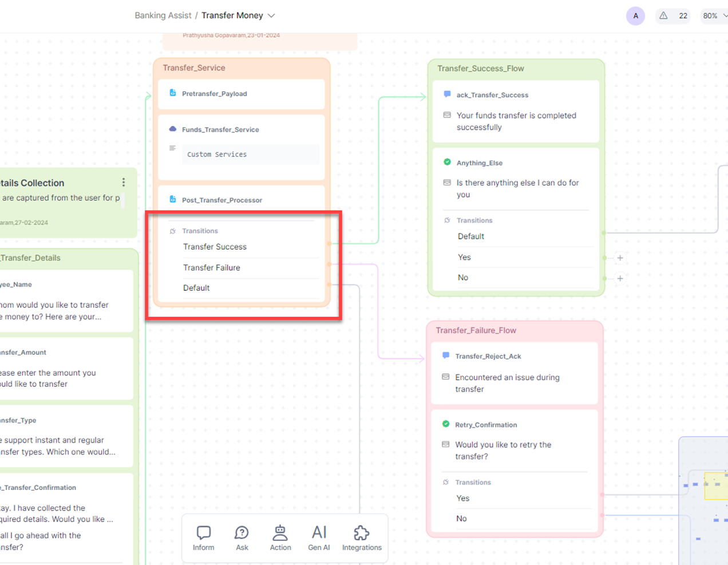Expand the Transfer Money dropdown chevron
Viewport: 728px width, 565px height.
coord(272,16)
